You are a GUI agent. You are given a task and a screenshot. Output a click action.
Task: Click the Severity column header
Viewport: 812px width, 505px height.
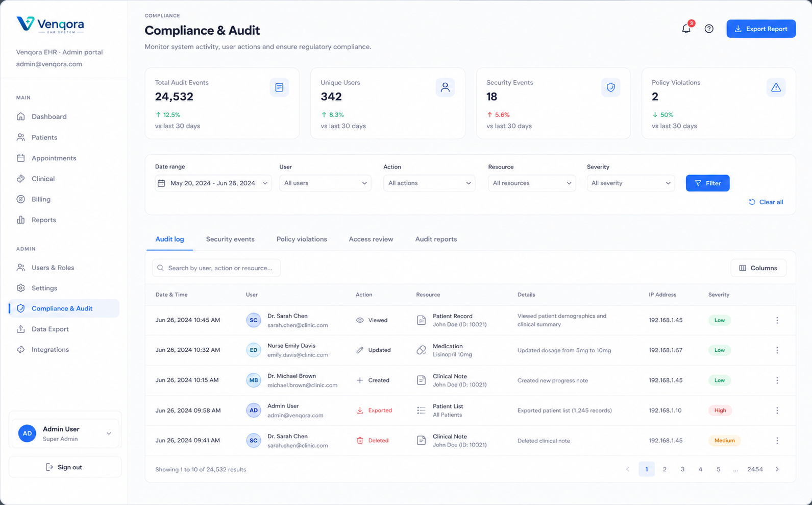tap(719, 295)
